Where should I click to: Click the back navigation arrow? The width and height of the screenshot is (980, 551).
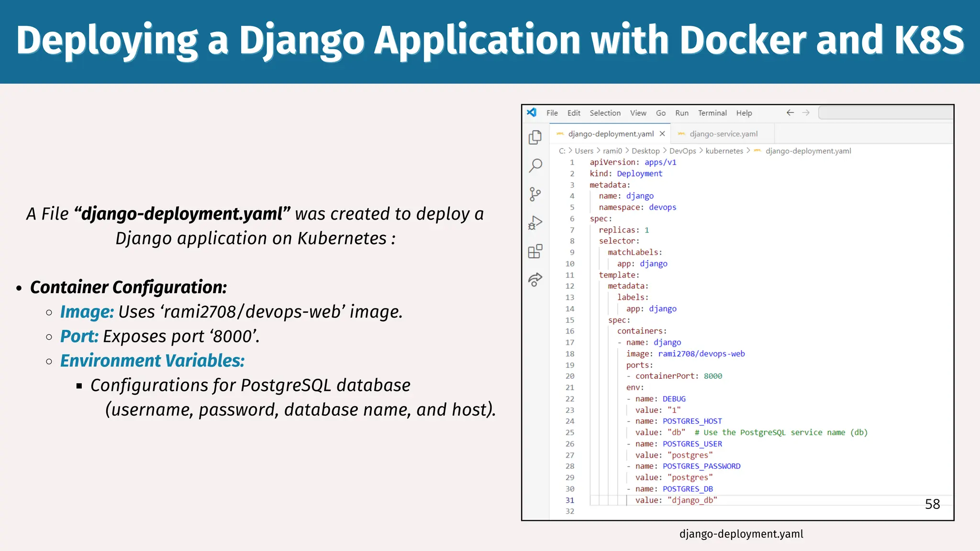[790, 113]
